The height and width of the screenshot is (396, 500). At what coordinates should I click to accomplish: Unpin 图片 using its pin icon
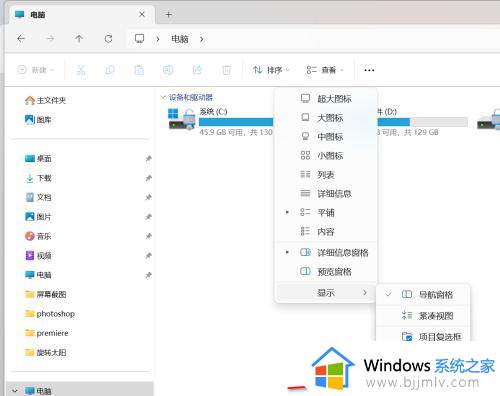tap(149, 217)
